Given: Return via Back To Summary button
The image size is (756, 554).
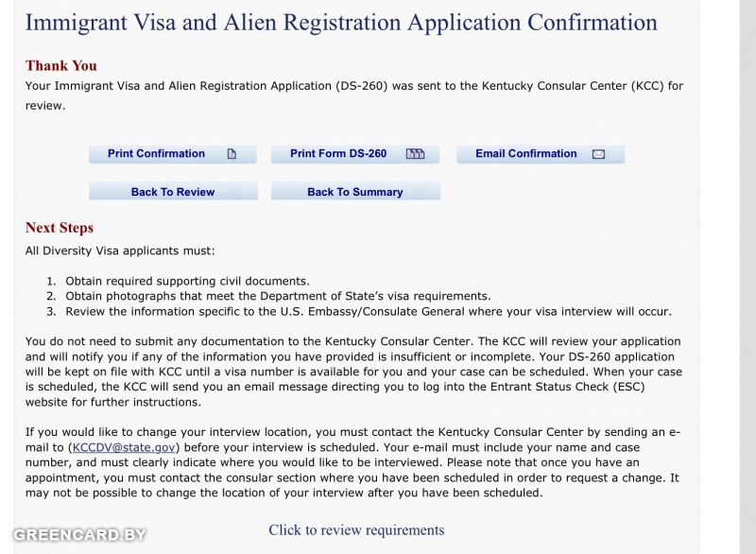Looking at the screenshot, I should [x=355, y=192].
